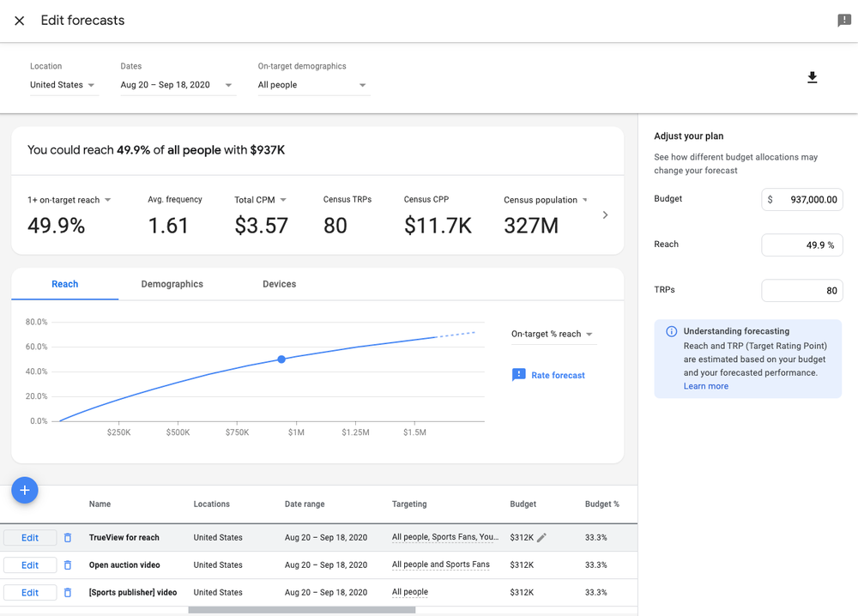Click the Census CPP value $11.7K
Image resolution: width=858 pixels, height=616 pixels.
tap(438, 226)
